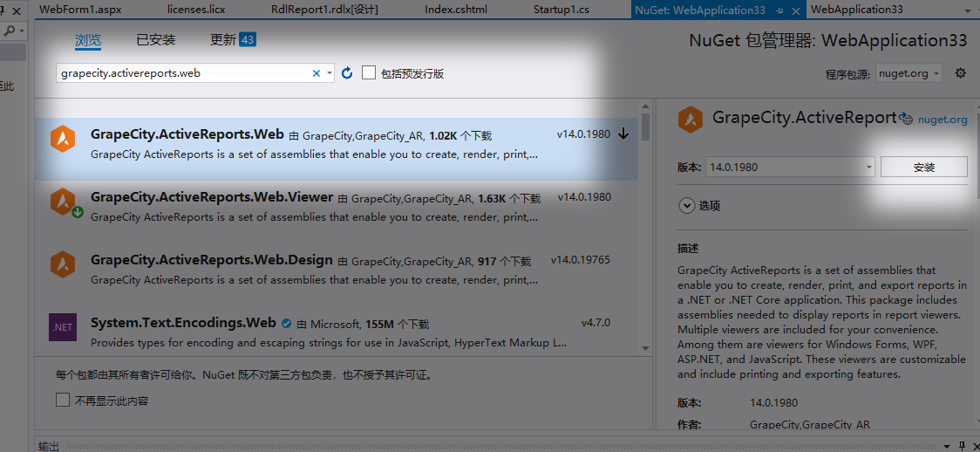
Task: Check the 不再显示此内容 checkbox
Action: (63, 401)
